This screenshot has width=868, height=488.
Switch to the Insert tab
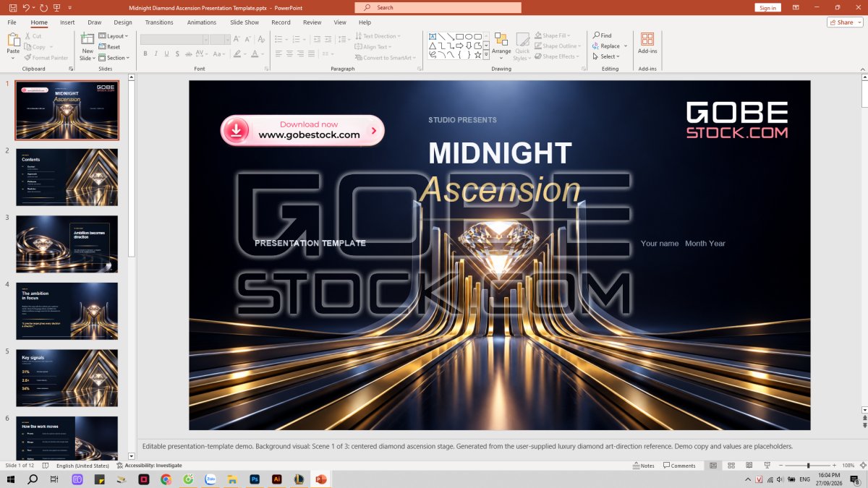[67, 22]
